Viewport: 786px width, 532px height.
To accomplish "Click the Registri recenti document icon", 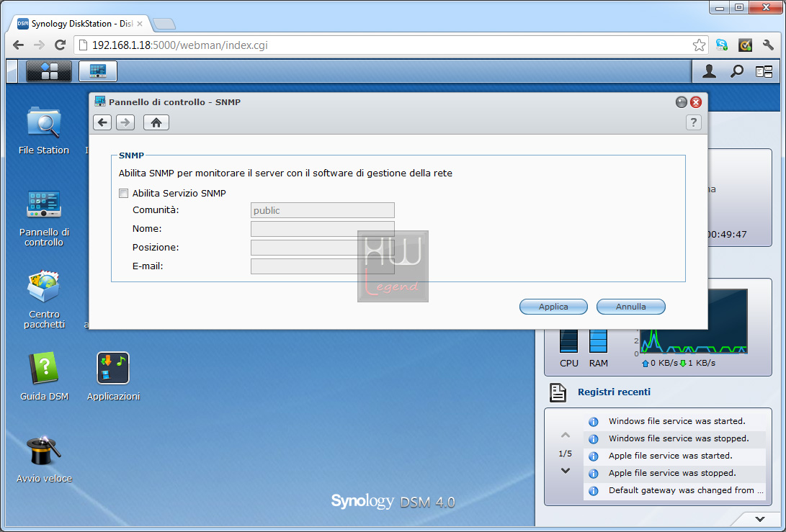I will pos(558,393).
